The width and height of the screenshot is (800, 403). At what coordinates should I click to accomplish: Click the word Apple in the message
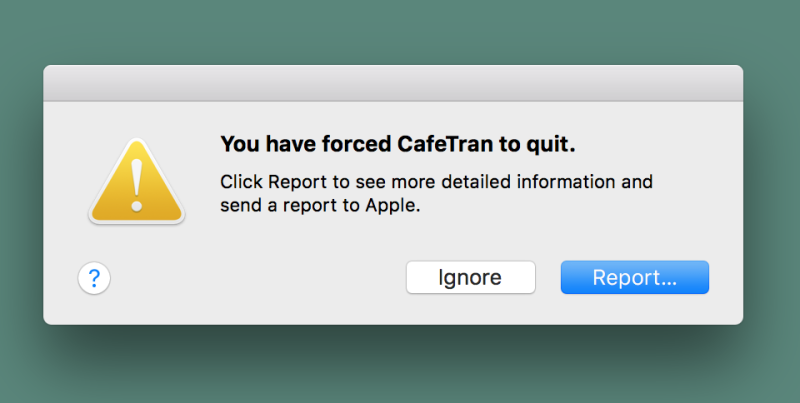(393, 206)
